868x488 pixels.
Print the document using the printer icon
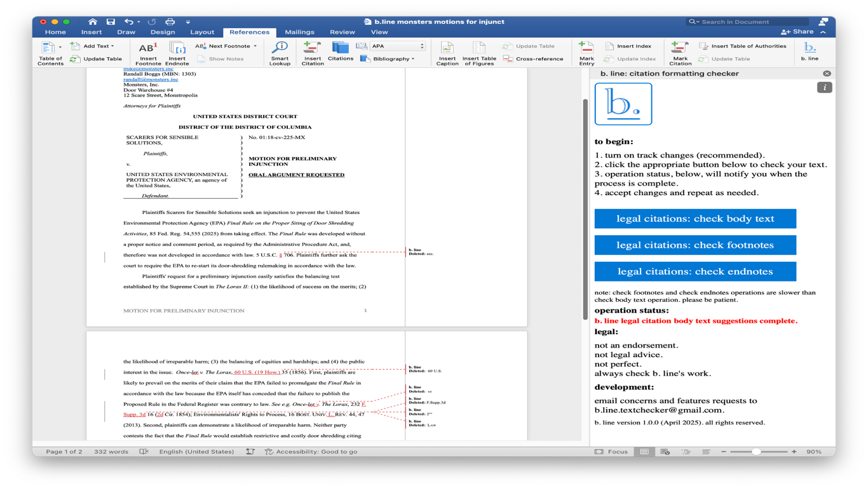(170, 22)
